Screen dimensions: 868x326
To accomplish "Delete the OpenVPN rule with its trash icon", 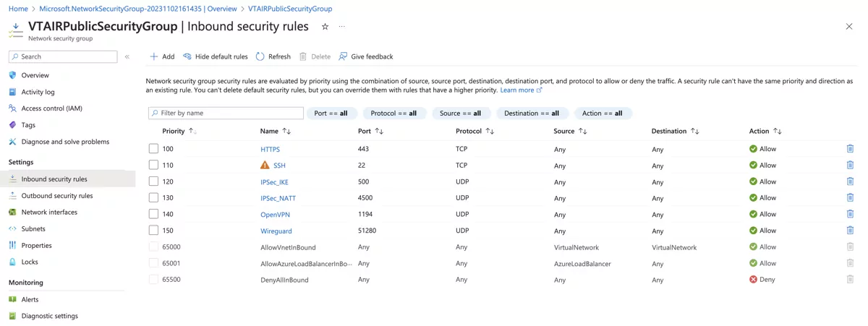I will point(850,214).
